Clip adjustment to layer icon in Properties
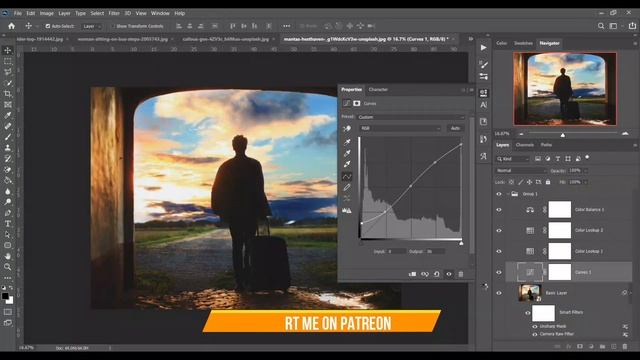640x360 pixels. [413, 274]
